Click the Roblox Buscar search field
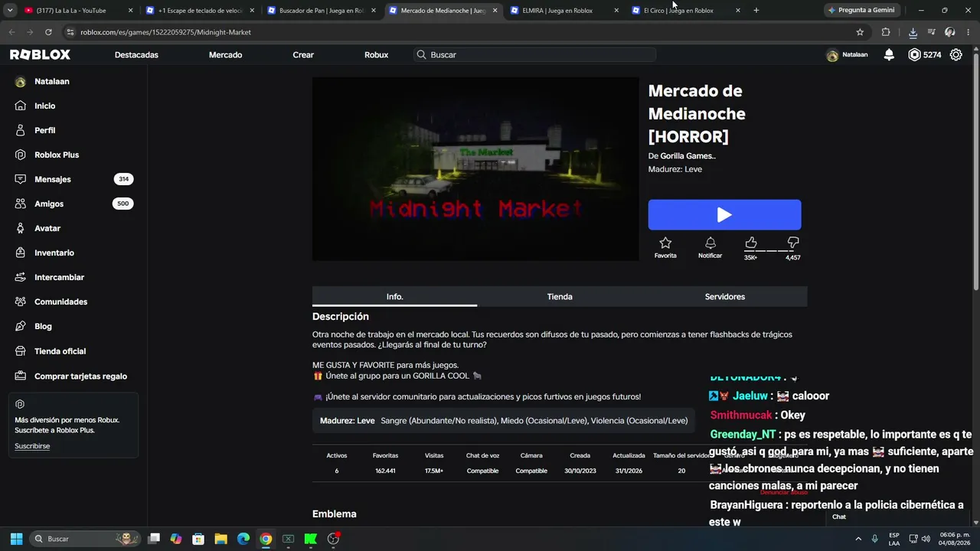980x551 pixels. coord(534,55)
